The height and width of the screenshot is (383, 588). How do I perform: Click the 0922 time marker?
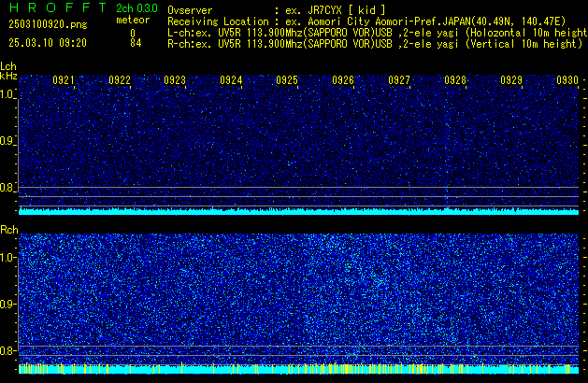click(120, 80)
